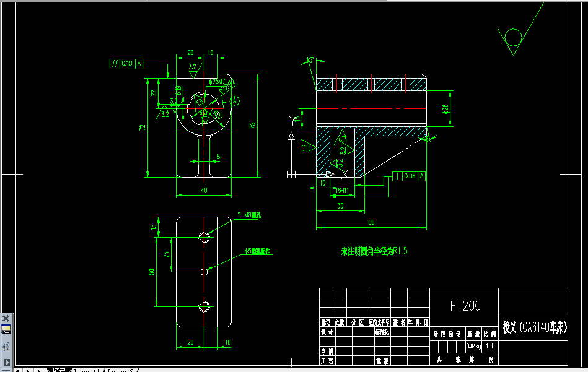Image resolution: width=588 pixels, height=372 pixels.
Task: Select the 35 dimension in section view
Action: pyautogui.click(x=340, y=205)
